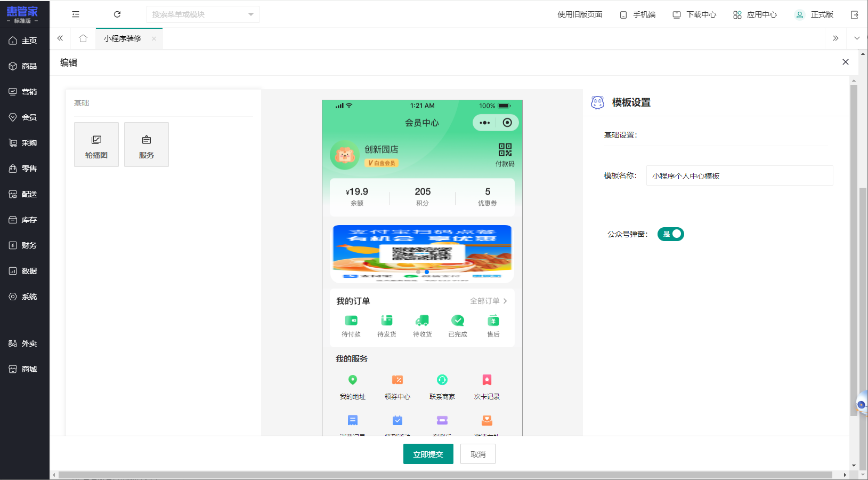
Task: Collapse the sidebar with the menu fold icon
Action: pos(76,14)
